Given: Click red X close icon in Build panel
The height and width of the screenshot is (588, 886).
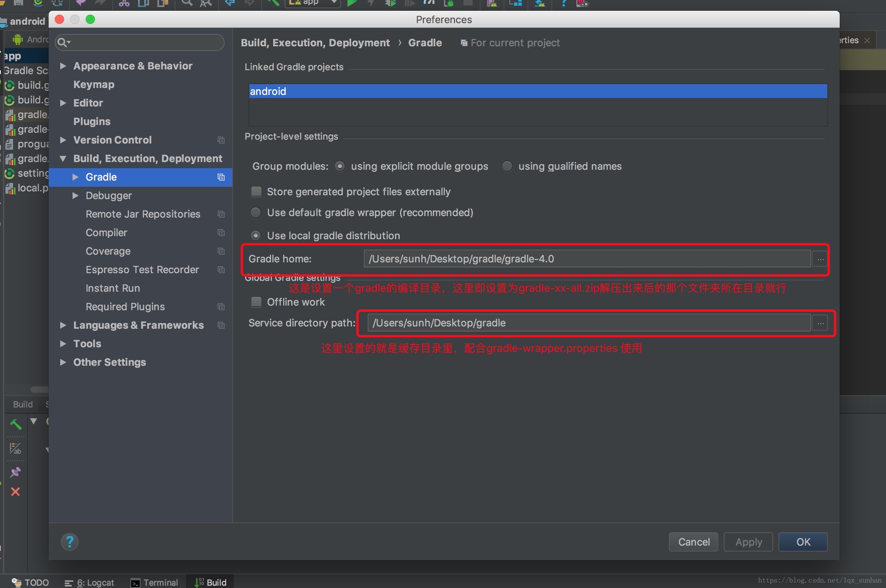Looking at the screenshot, I should coord(15,492).
